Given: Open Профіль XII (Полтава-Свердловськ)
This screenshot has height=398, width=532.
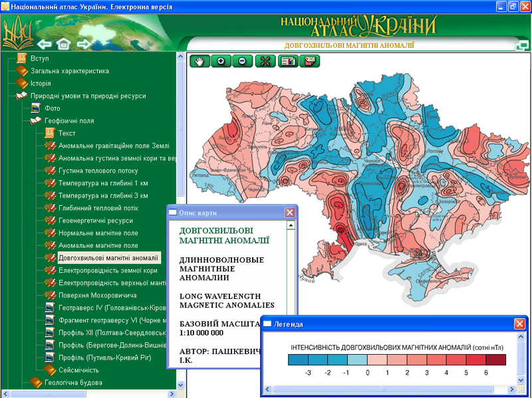Looking at the screenshot, I should coord(112,333).
